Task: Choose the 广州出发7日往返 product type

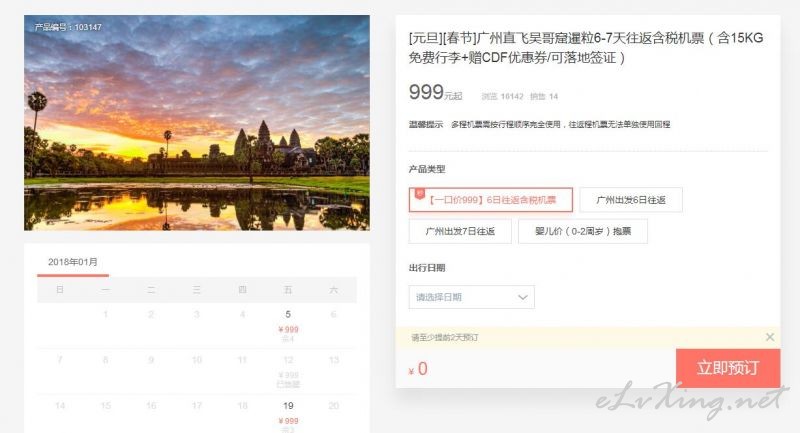Action: [460, 231]
